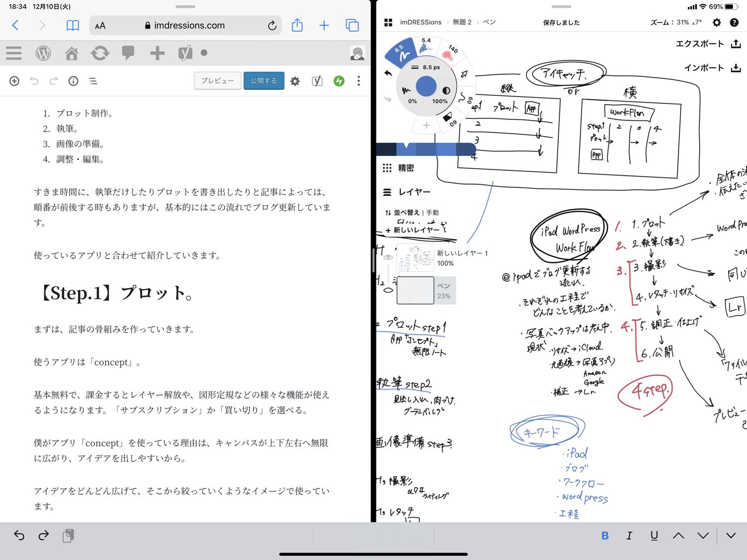The image size is (747, 560).
Task: Open the ペン breadcrumb item
Action: pyautogui.click(x=490, y=22)
